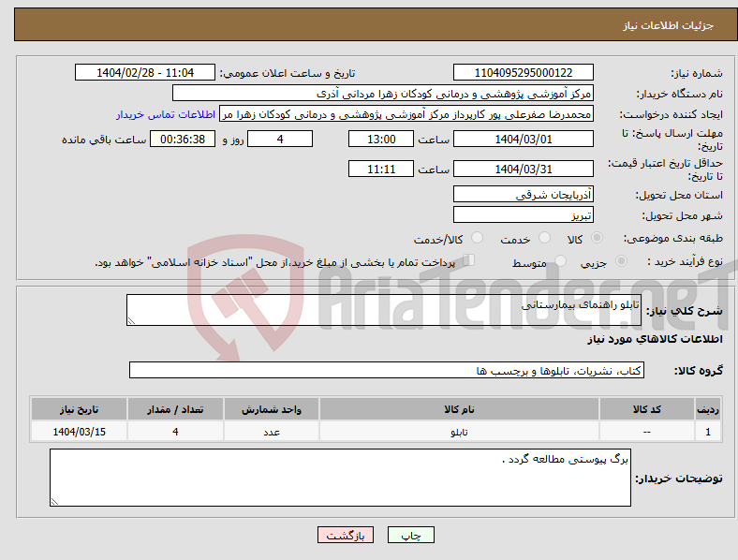Select the کالا radio button
Screen dimensions: 738x560
point(597,238)
